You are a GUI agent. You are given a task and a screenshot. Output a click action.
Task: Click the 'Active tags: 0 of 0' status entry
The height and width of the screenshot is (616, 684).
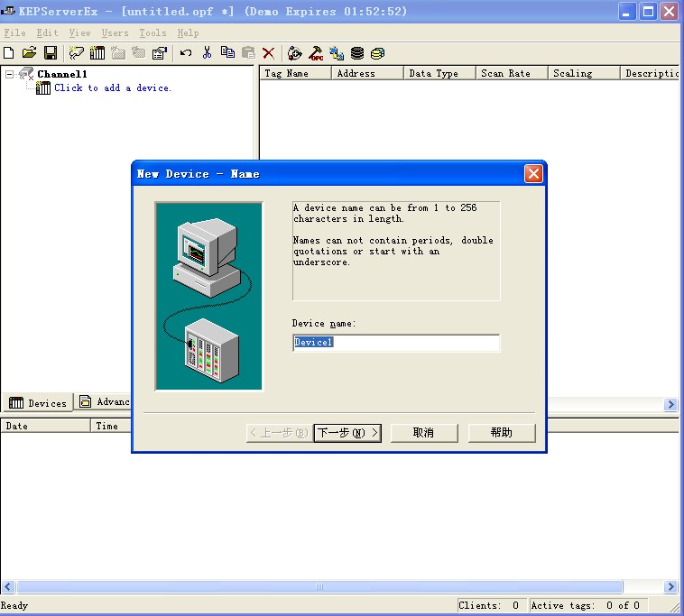pyautogui.click(x=588, y=605)
